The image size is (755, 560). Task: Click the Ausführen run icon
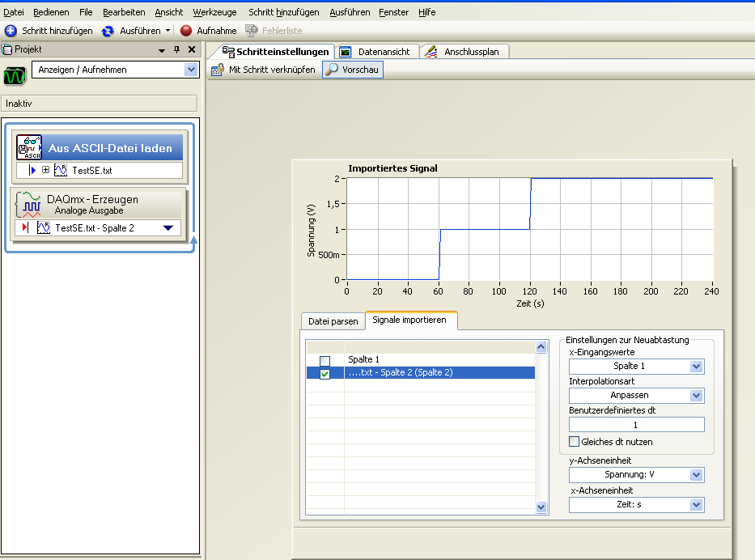coord(108,31)
